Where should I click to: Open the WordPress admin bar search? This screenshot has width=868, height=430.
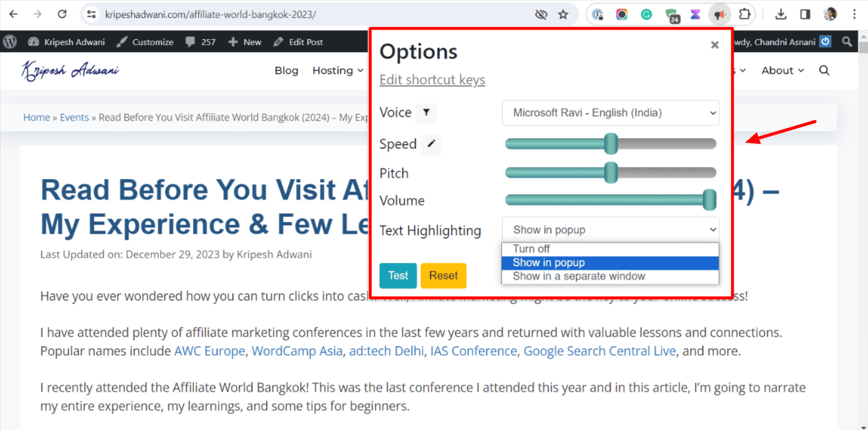(x=847, y=42)
